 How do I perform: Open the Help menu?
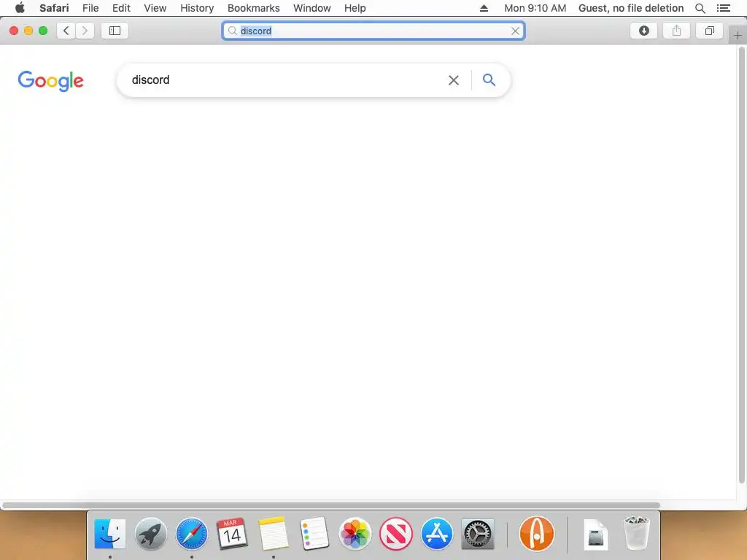click(x=355, y=8)
